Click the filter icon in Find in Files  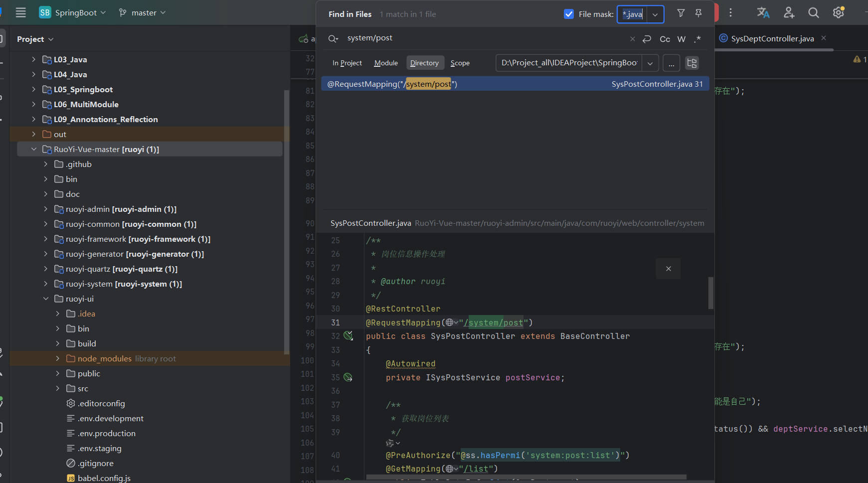tap(681, 13)
